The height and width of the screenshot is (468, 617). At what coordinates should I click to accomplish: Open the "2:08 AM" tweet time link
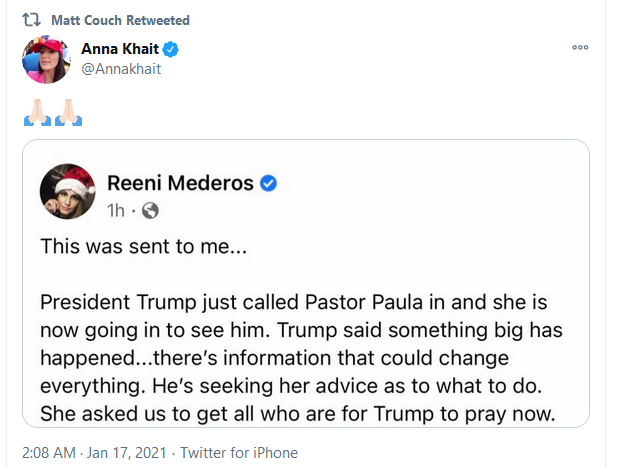coord(52,451)
